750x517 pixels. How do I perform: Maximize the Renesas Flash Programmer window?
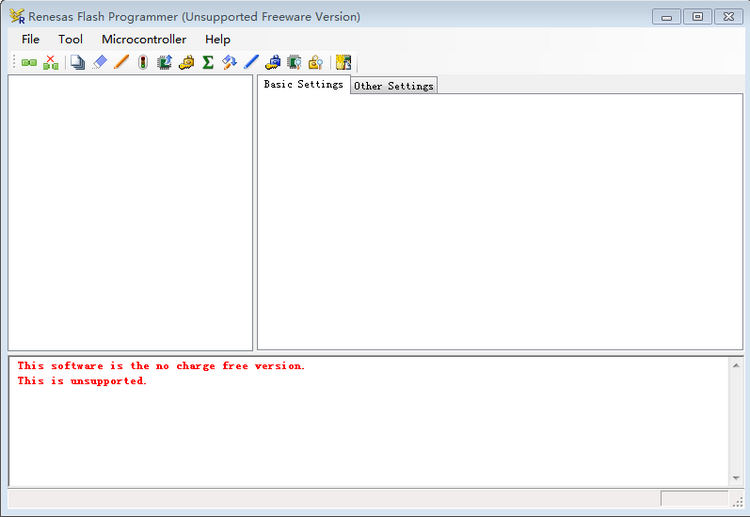[697, 17]
